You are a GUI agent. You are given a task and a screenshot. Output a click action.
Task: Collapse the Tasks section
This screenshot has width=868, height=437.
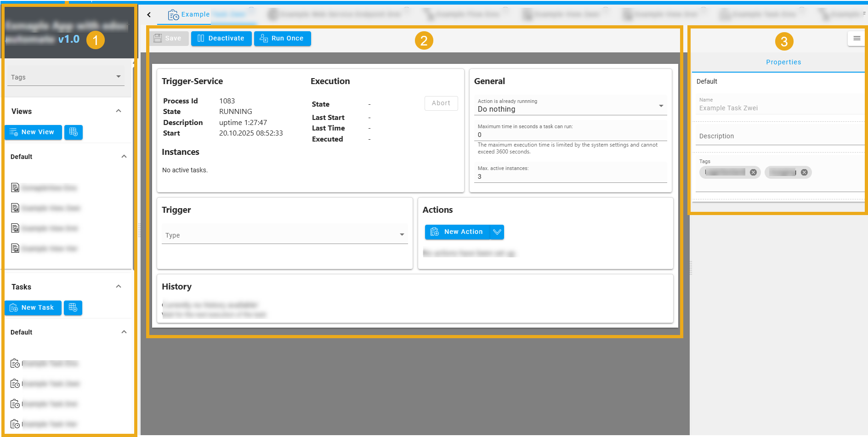119,286
